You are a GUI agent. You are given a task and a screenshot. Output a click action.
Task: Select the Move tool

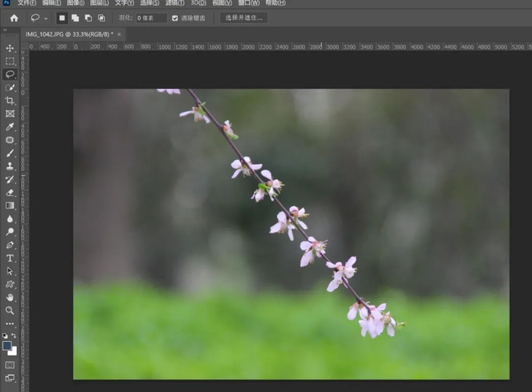pyautogui.click(x=10, y=48)
